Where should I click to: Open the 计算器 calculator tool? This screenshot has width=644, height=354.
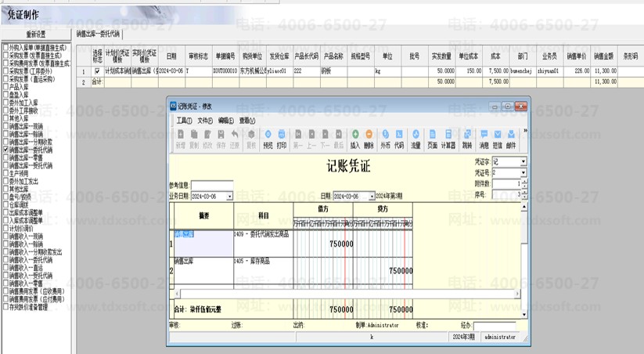448,139
